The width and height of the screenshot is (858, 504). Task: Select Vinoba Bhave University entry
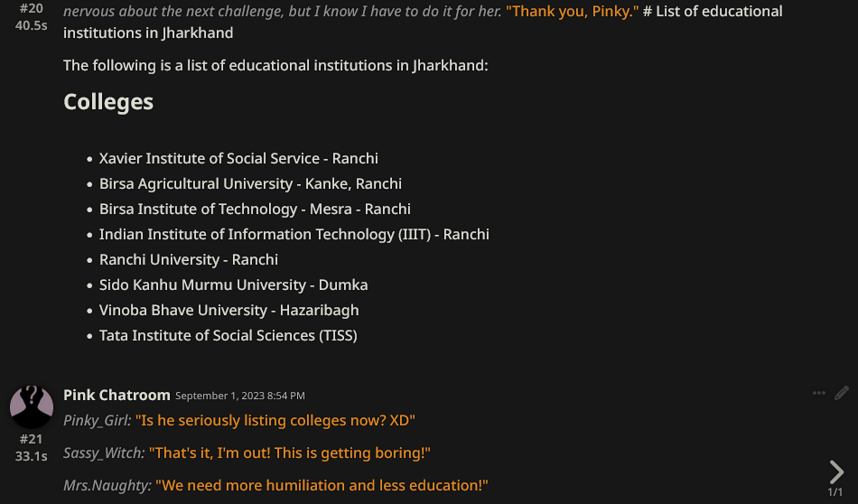tap(228, 310)
